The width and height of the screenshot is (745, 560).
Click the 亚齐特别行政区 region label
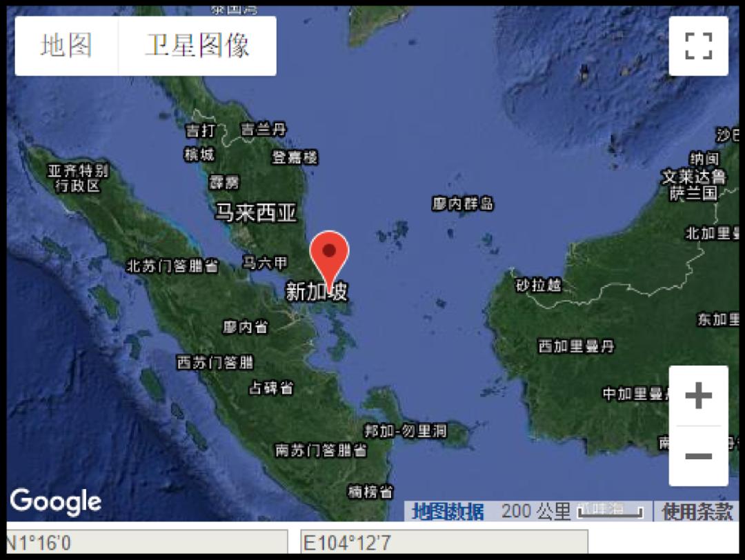click(x=78, y=178)
